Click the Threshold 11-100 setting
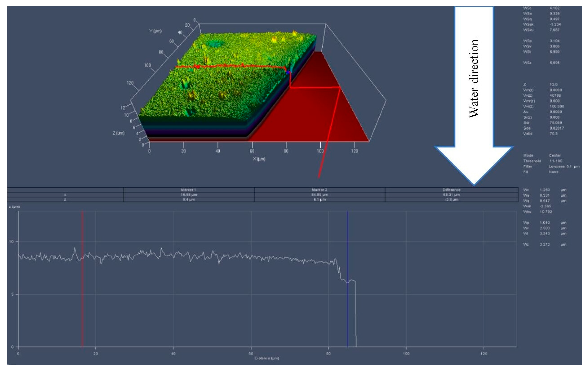 tap(556, 161)
